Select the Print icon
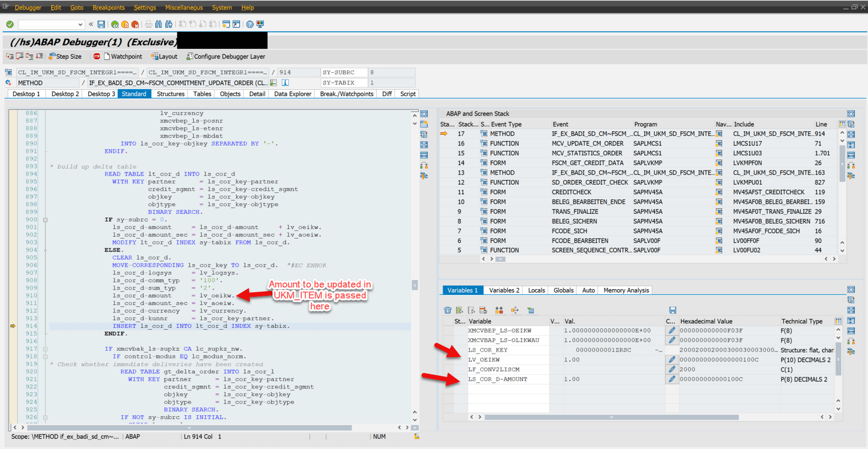Viewport: 868px width, 449px height. tap(149, 24)
